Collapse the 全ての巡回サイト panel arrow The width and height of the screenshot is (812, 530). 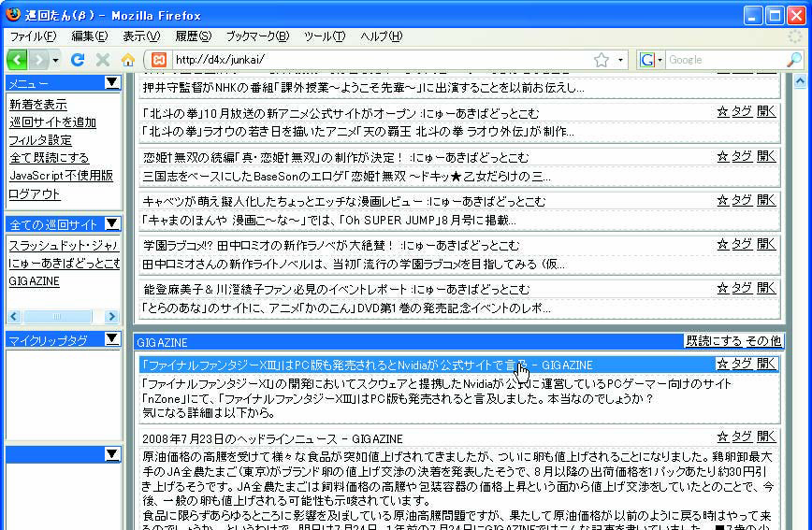click(x=112, y=223)
